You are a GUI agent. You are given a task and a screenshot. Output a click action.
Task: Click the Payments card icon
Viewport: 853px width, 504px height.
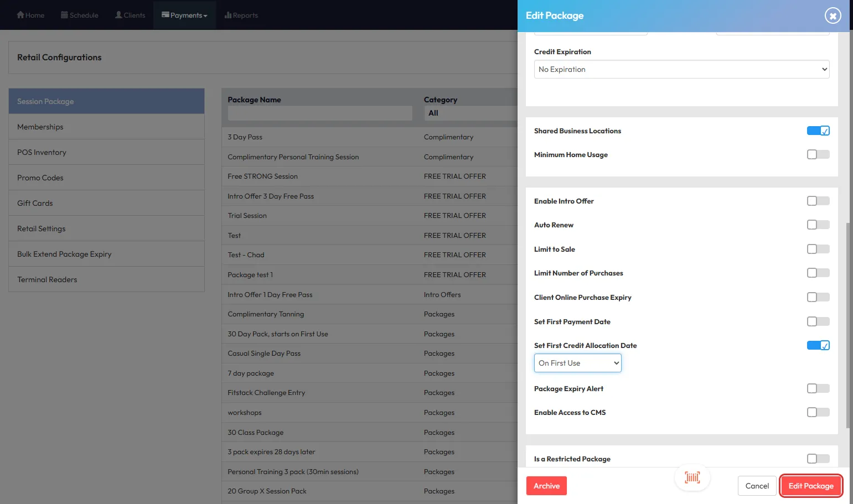[x=165, y=15]
